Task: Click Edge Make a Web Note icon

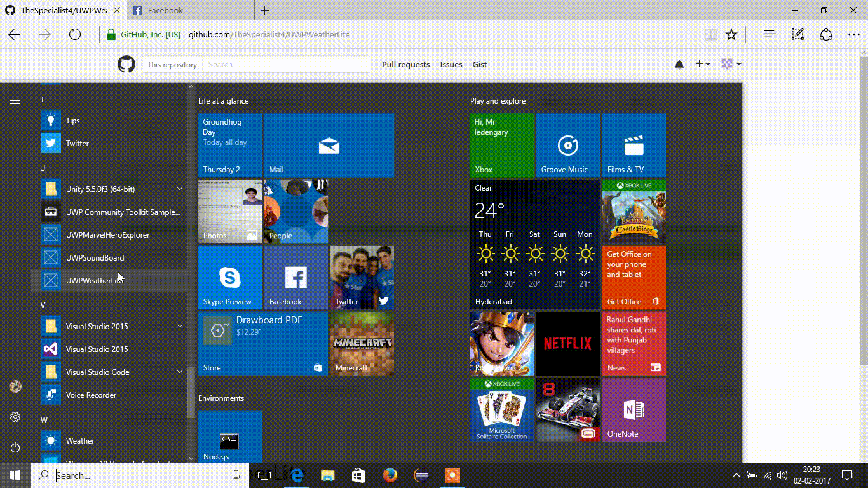Action: (798, 35)
